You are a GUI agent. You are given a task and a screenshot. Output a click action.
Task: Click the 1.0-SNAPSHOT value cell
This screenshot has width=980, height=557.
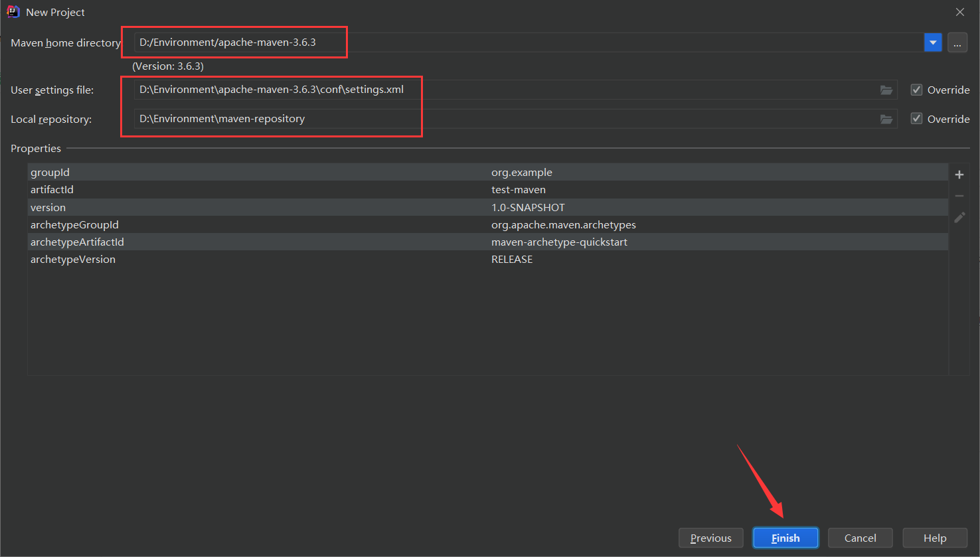pyautogui.click(x=528, y=207)
